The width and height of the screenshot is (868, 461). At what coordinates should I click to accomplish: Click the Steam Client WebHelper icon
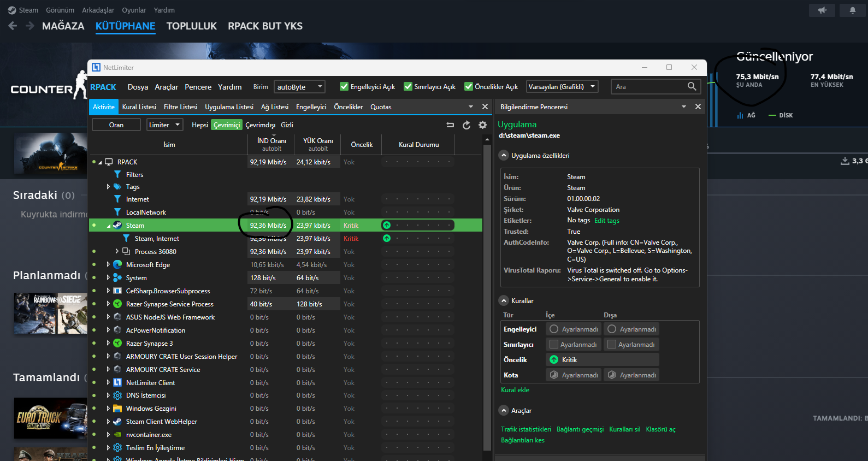[x=117, y=421]
